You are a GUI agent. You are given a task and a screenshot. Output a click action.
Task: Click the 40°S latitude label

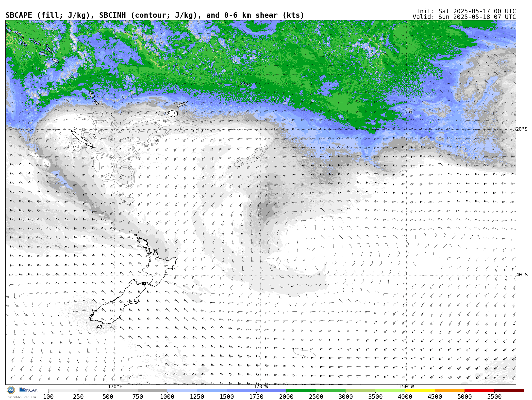tap(522, 275)
